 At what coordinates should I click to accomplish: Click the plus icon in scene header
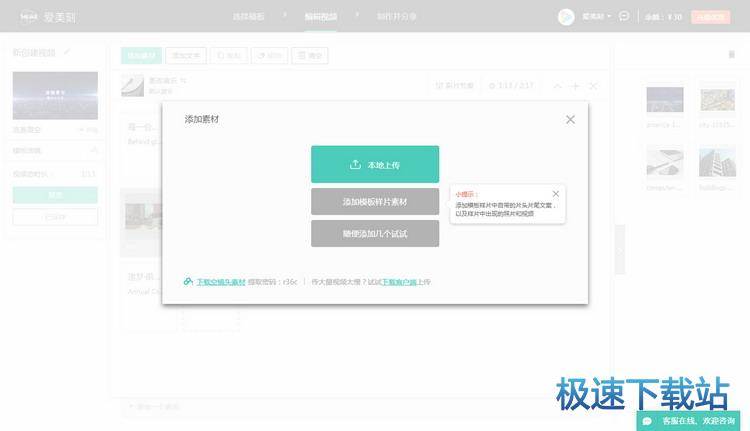[x=575, y=86]
